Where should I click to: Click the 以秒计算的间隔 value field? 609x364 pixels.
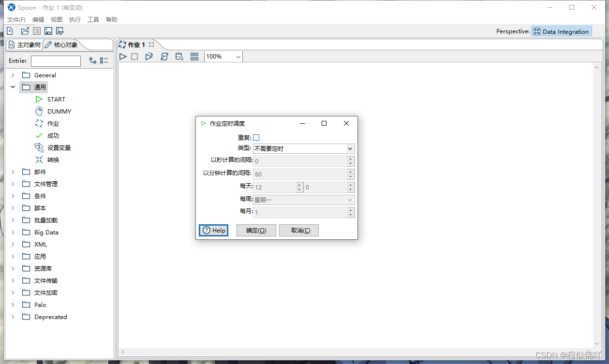[x=300, y=161]
